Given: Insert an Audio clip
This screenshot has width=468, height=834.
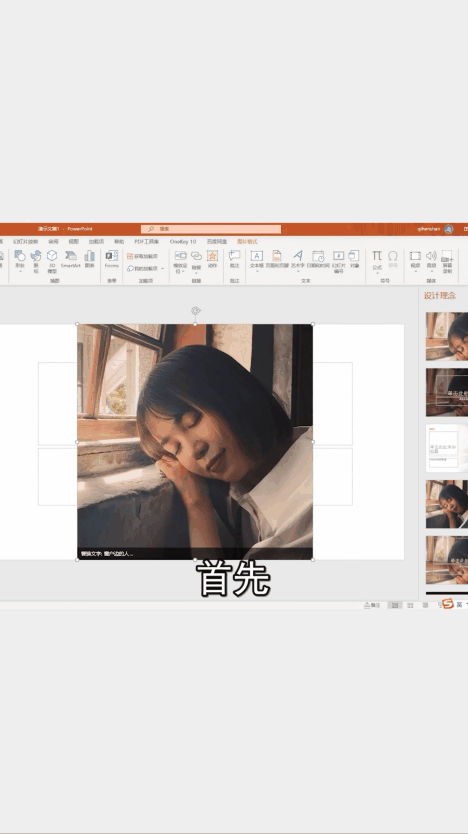Looking at the screenshot, I should point(431,261).
